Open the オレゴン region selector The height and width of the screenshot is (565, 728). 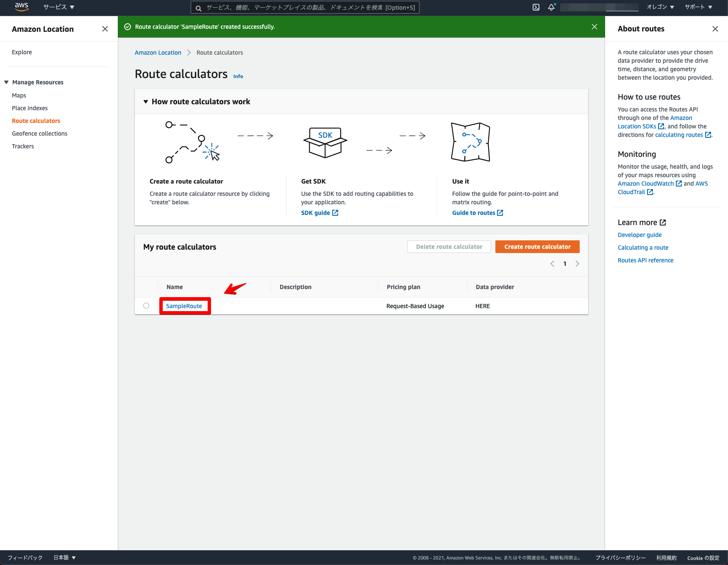tap(660, 7)
